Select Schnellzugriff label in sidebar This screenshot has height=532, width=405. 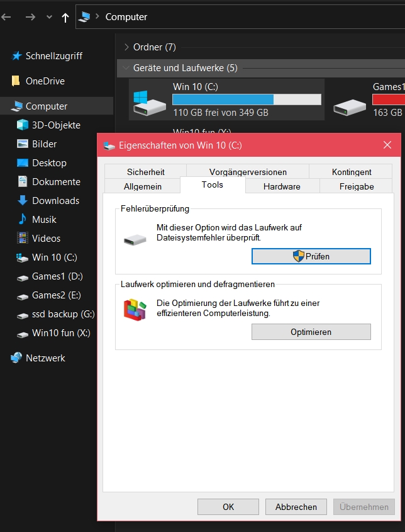coord(54,56)
